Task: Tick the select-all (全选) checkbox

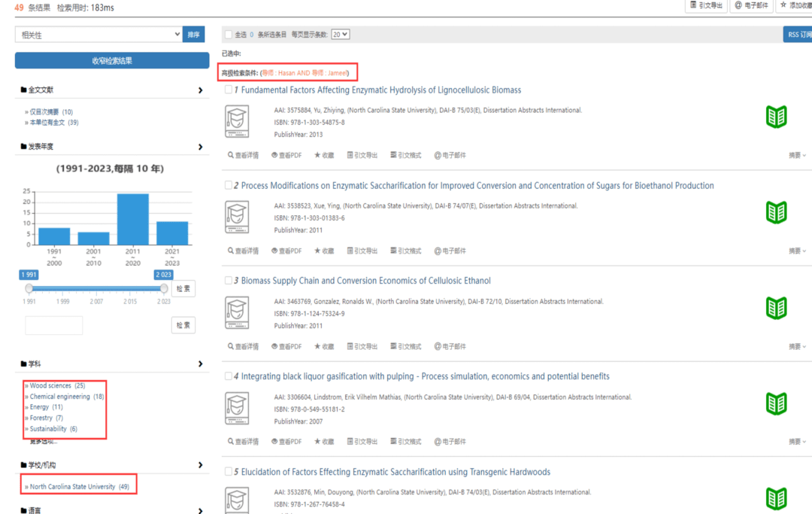Action: pyautogui.click(x=229, y=34)
